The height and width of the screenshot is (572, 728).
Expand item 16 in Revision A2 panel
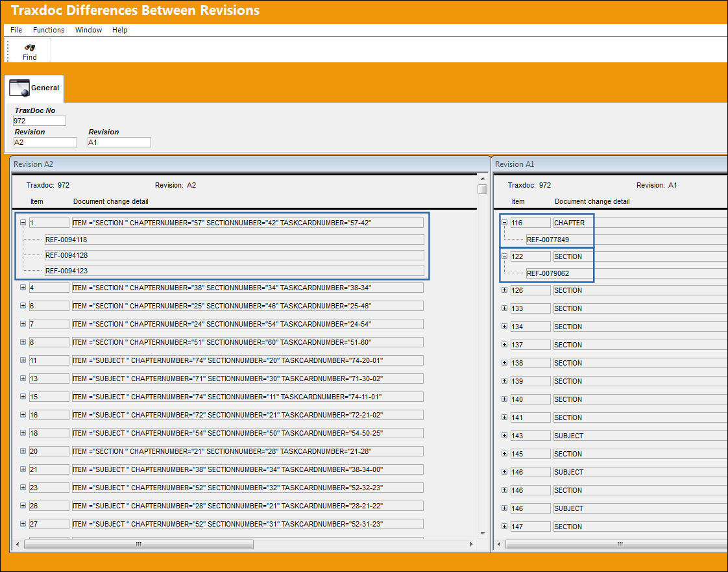coord(23,414)
